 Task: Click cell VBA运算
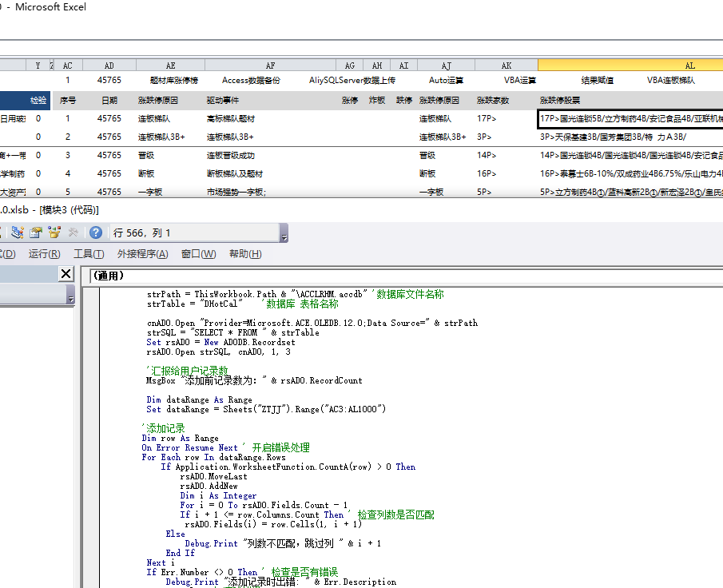click(519, 80)
